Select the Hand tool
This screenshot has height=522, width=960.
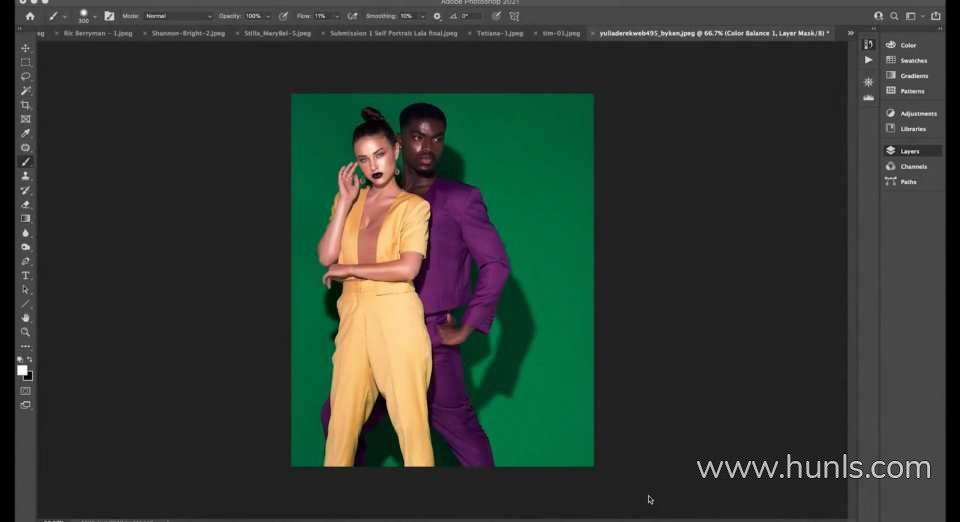pos(25,318)
